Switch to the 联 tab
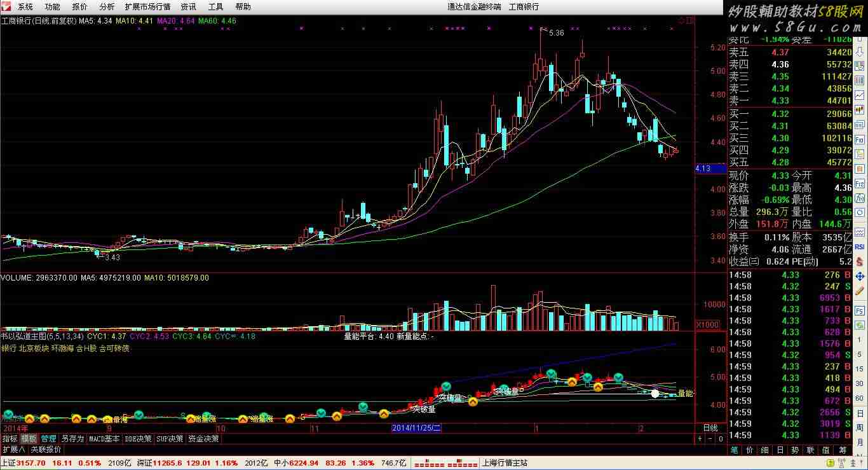This screenshot has width=868, height=470. click(811, 450)
